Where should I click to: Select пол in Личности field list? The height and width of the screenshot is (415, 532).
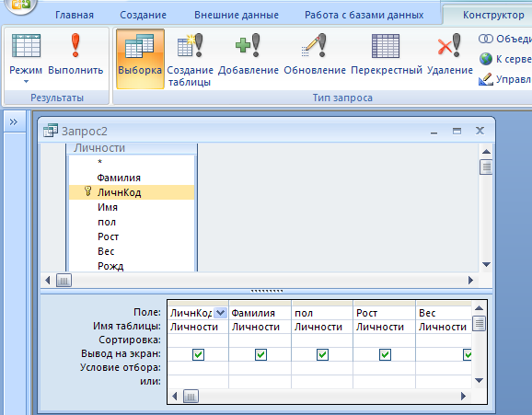click(132, 222)
